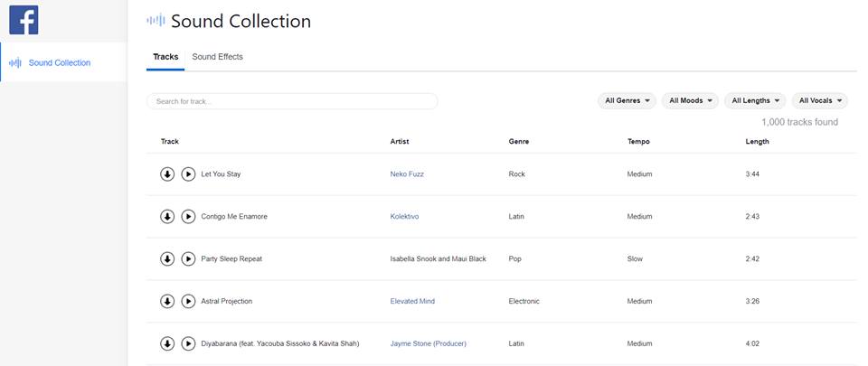
Task: Open the All Genres dropdown
Action: (x=627, y=100)
